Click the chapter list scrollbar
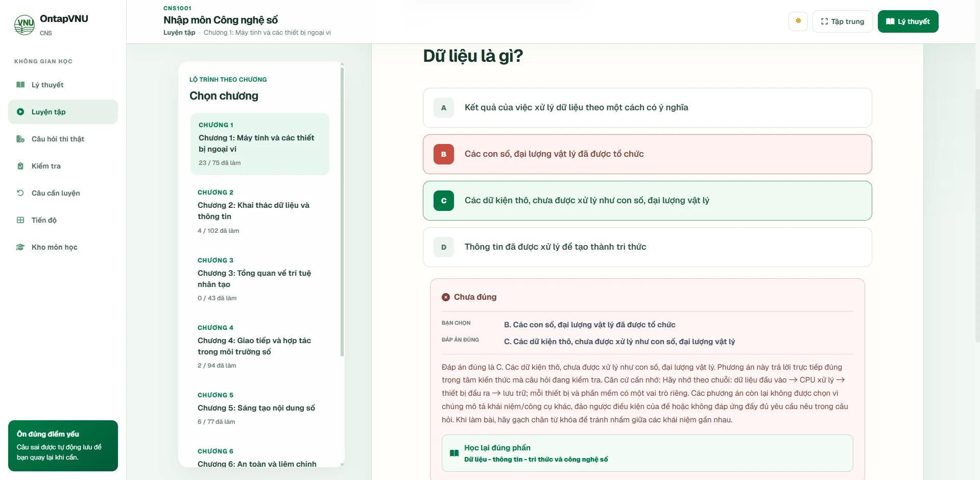 coord(342,212)
